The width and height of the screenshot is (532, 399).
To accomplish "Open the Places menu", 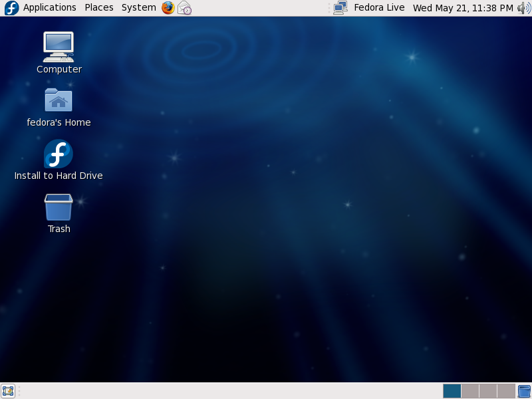I will pyautogui.click(x=98, y=7).
